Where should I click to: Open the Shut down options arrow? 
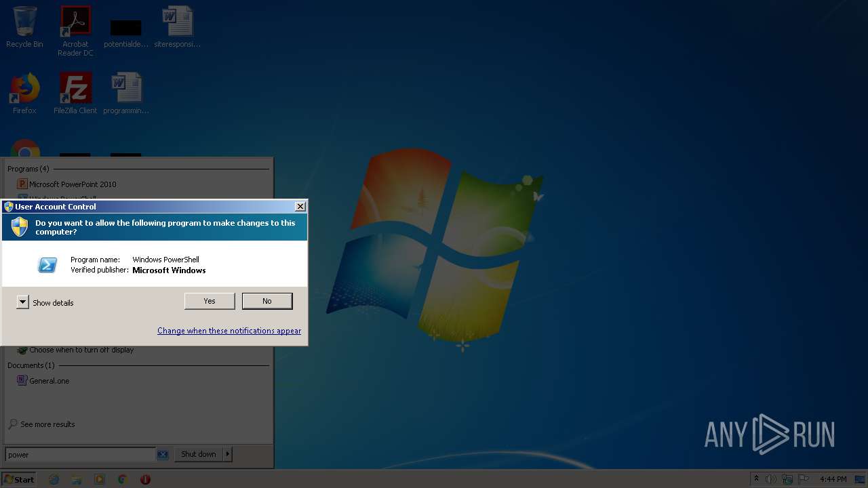tap(228, 454)
